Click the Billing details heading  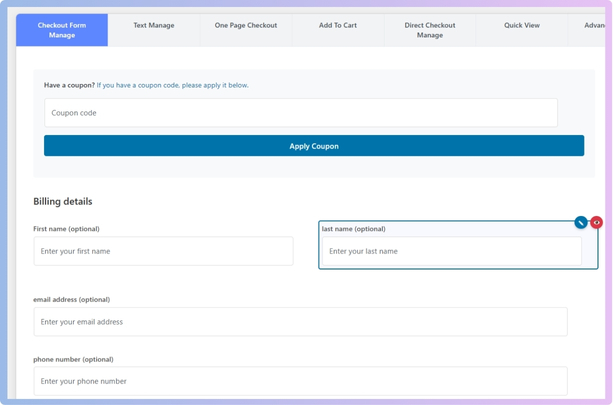click(x=63, y=201)
